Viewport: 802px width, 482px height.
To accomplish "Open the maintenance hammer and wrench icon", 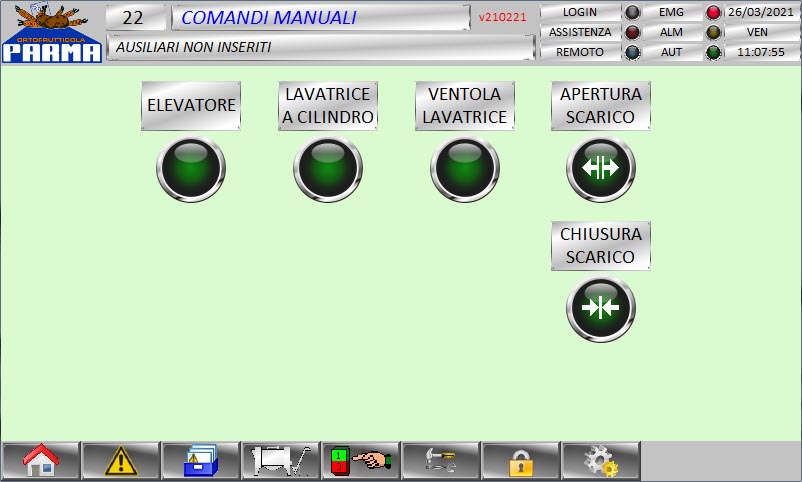I will [x=440, y=461].
